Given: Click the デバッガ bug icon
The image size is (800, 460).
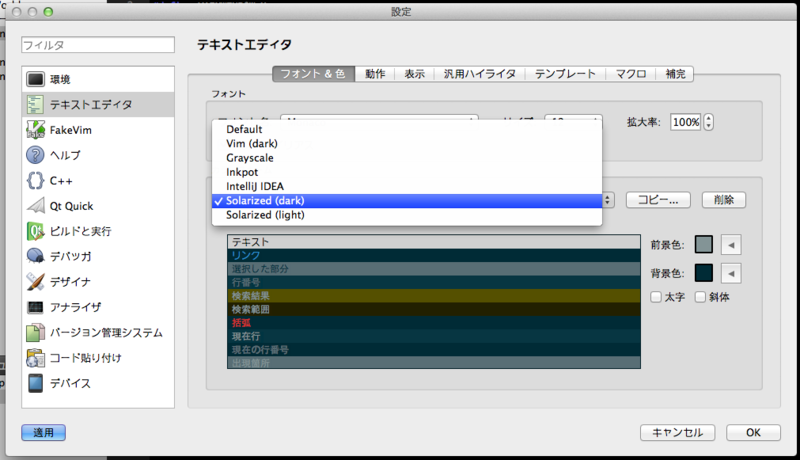Looking at the screenshot, I should pyautogui.click(x=35, y=256).
